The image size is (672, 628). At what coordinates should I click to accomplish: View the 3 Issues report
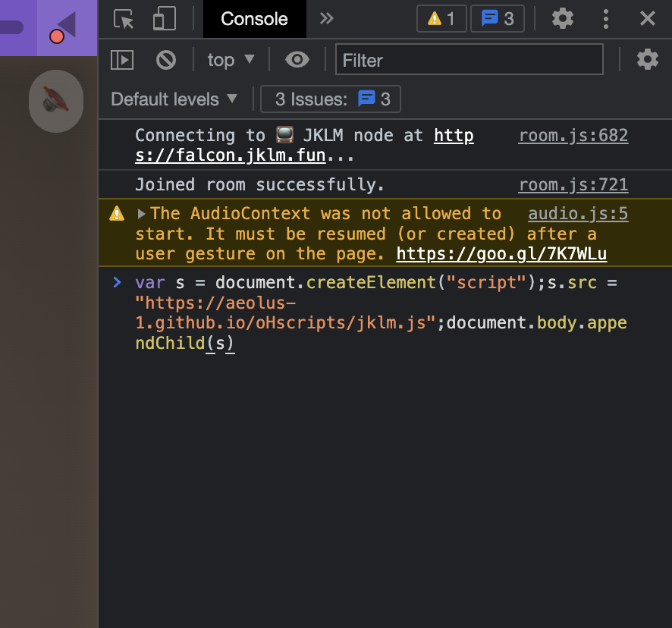[330, 99]
